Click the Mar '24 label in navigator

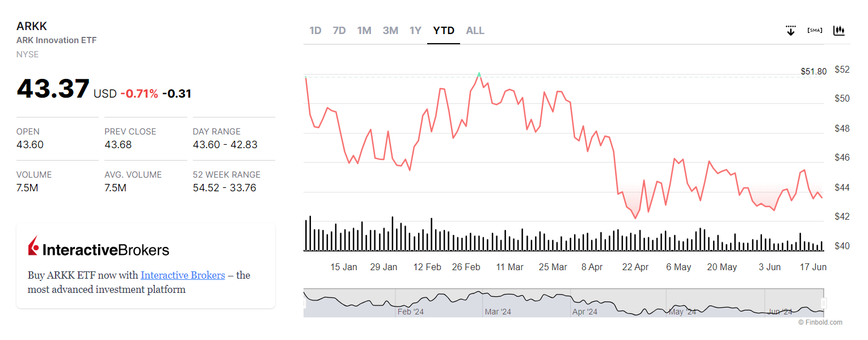pyautogui.click(x=498, y=312)
